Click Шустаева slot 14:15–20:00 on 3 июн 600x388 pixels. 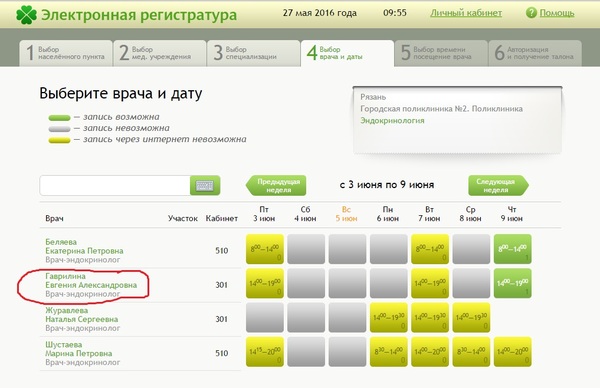click(x=265, y=352)
